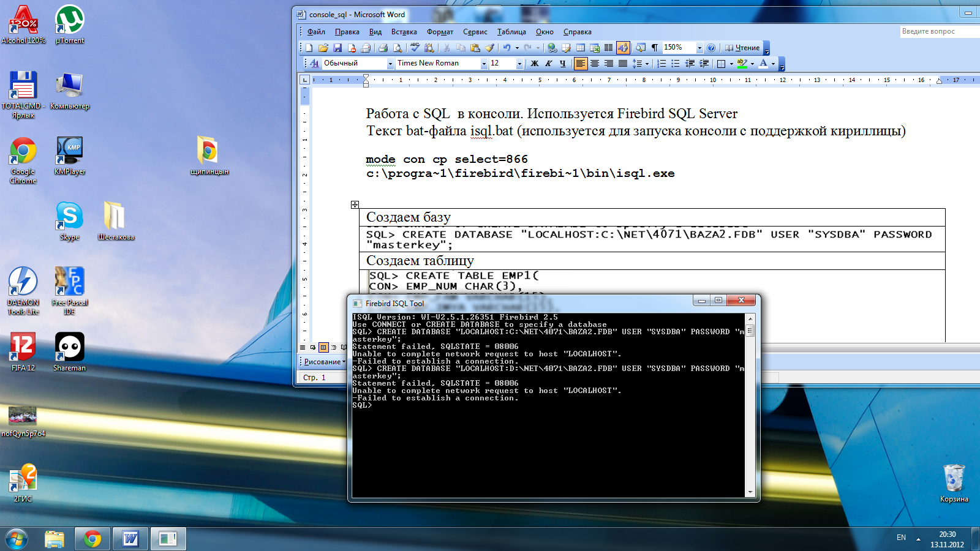Toggle the Document Map pane

click(x=640, y=48)
